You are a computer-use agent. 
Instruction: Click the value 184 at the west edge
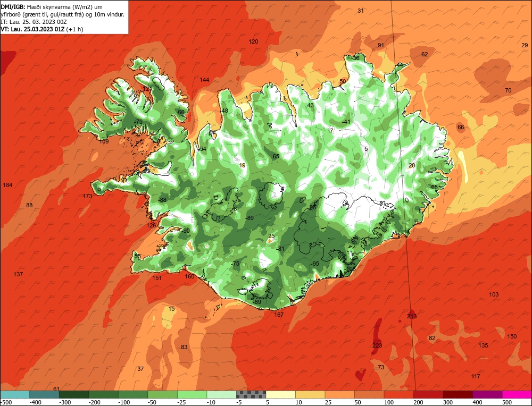point(7,185)
